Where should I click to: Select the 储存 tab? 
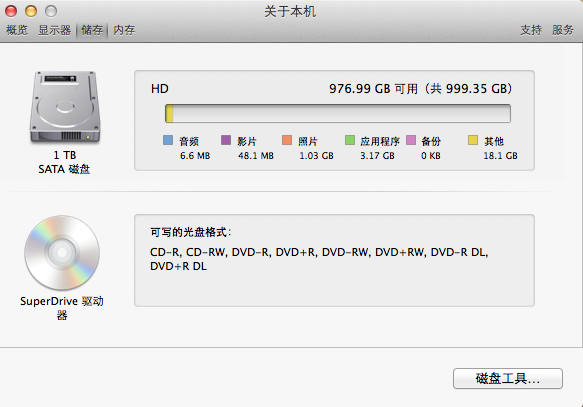click(x=92, y=30)
